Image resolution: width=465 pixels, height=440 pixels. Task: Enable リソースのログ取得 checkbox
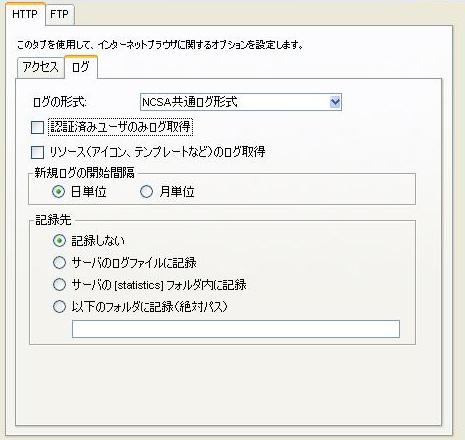click(x=37, y=152)
